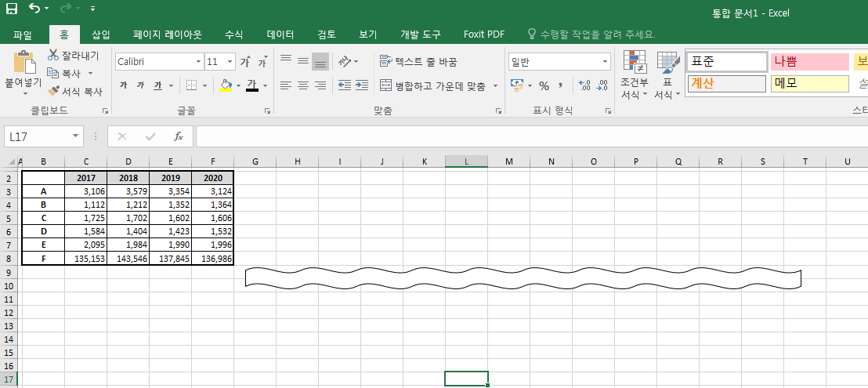The image size is (868, 388).
Task: Apply the 나쁨 cell style
Action: pos(809,61)
